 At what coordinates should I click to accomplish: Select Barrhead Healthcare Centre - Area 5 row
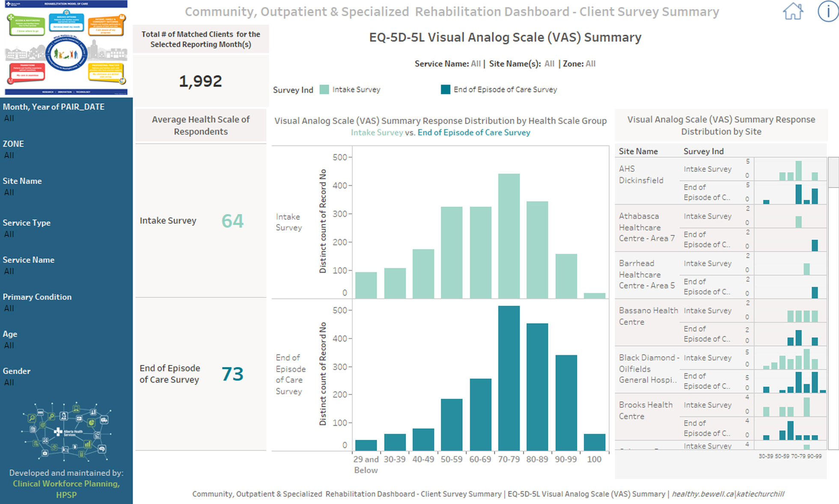click(721, 275)
